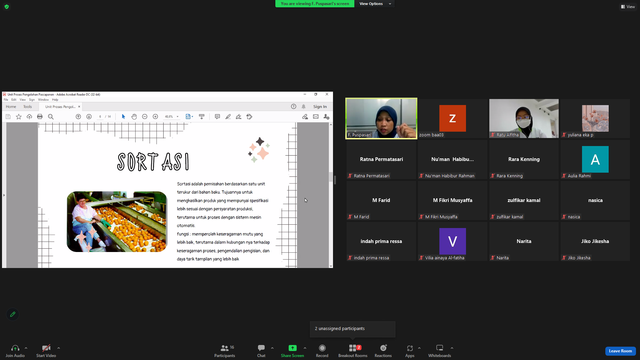
Task: Click the green Share Screen button
Action: [292, 350]
